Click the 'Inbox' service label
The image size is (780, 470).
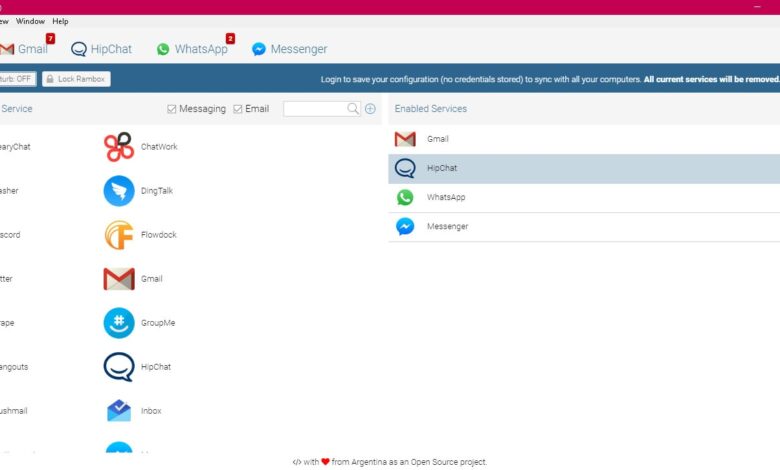tap(151, 411)
